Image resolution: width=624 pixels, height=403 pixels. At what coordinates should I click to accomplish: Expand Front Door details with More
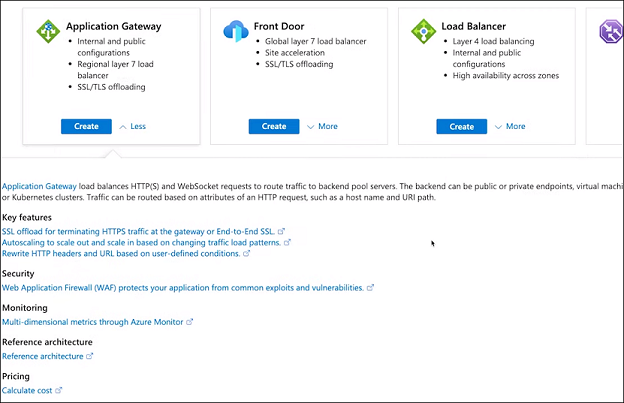point(322,126)
